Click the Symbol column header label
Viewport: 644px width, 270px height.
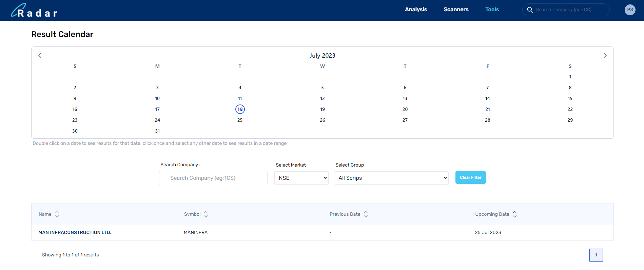(192, 214)
